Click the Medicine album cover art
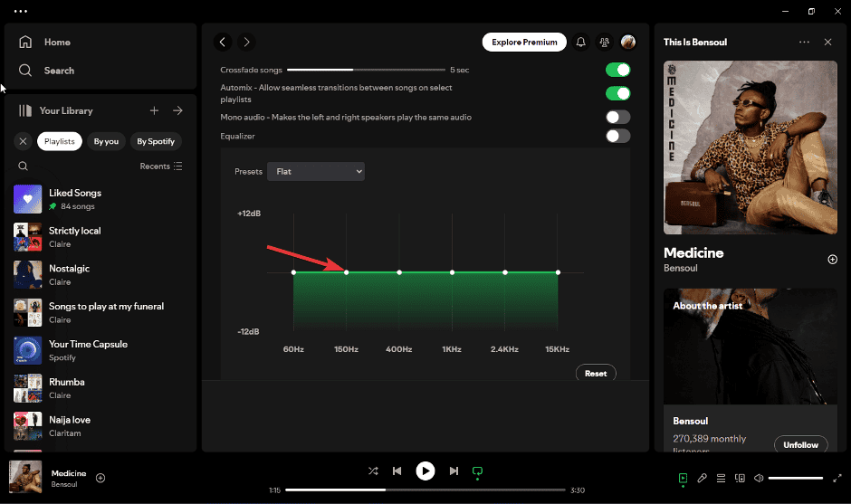This screenshot has width=851, height=504. click(x=750, y=147)
